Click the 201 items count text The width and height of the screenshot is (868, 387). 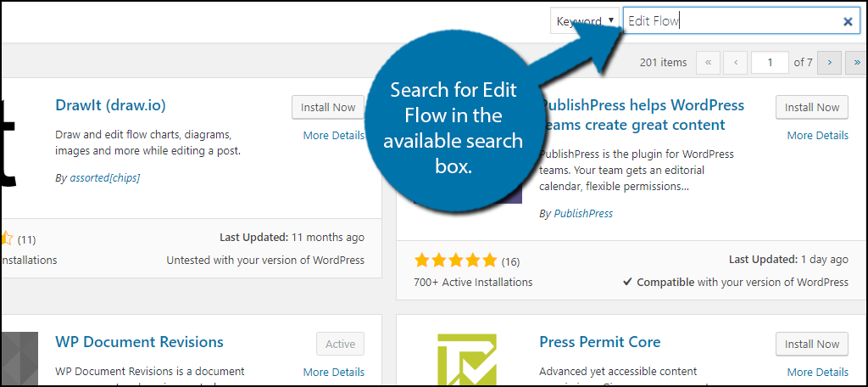coord(663,63)
